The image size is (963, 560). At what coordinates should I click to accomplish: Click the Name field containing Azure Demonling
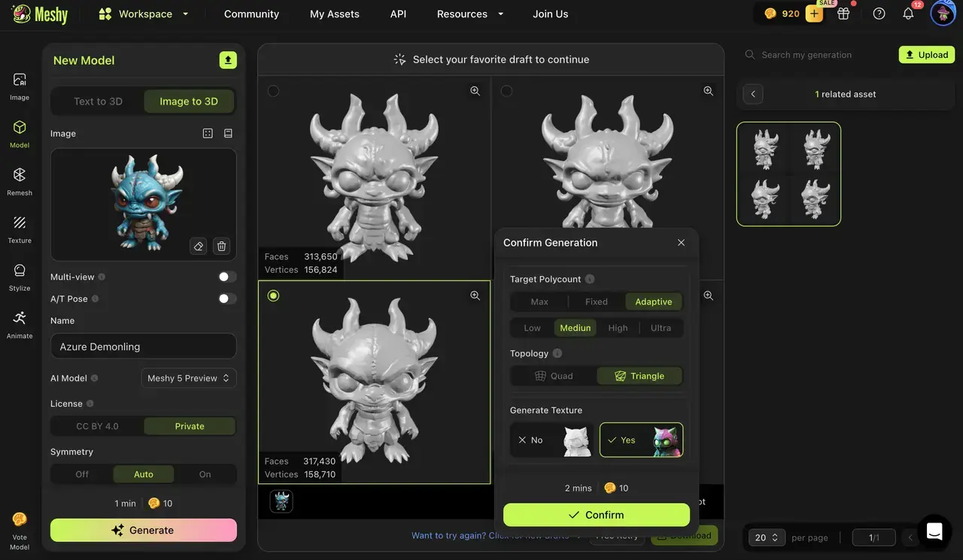click(143, 347)
